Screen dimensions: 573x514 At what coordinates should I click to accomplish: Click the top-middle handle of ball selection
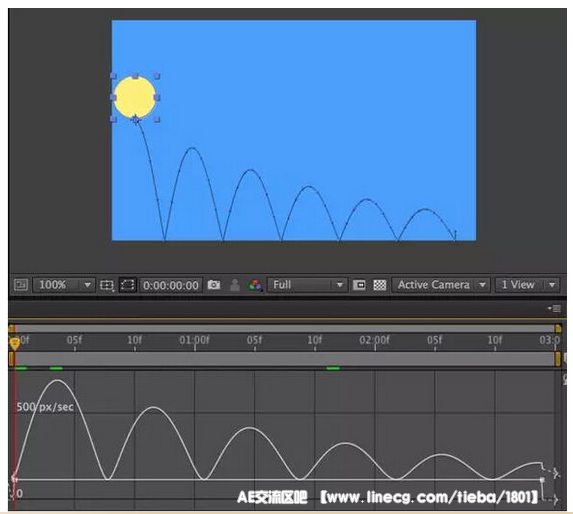pyautogui.click(x=136, y=76)
